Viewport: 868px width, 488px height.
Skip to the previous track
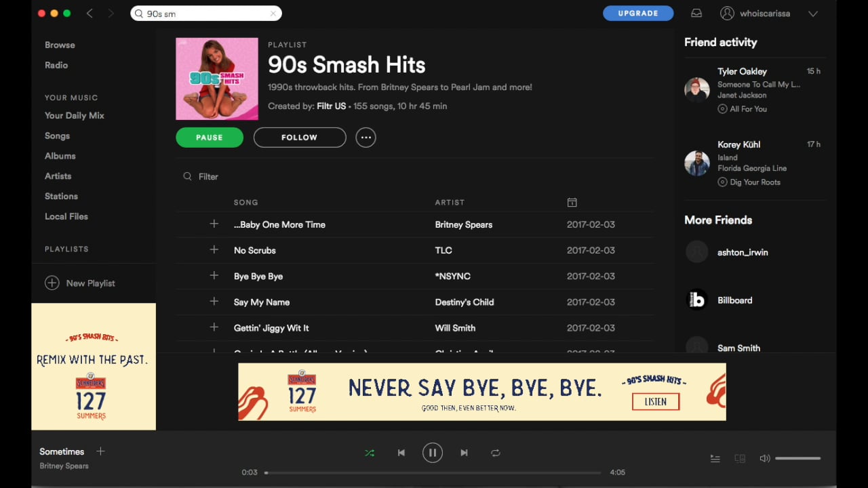coord(401,453)
